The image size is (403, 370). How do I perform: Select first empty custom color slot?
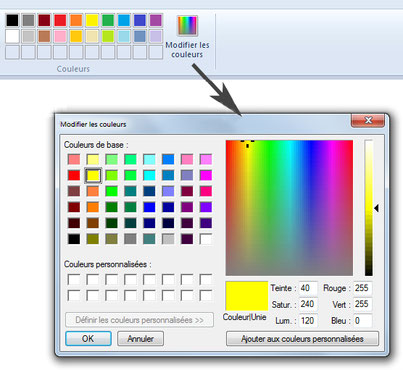tap(74, 279)
